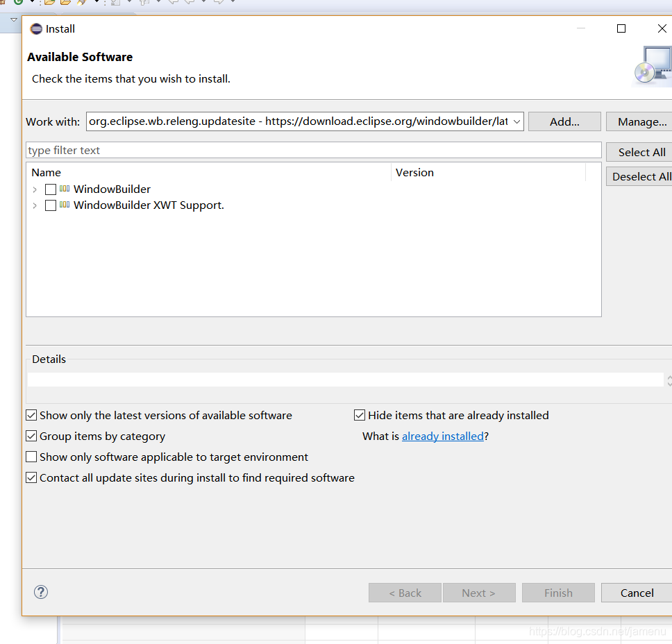The width and height of the screenshot is (672, 644).
Task: Open the view menu triangle behind the dialog
Action: pos(14,19)
